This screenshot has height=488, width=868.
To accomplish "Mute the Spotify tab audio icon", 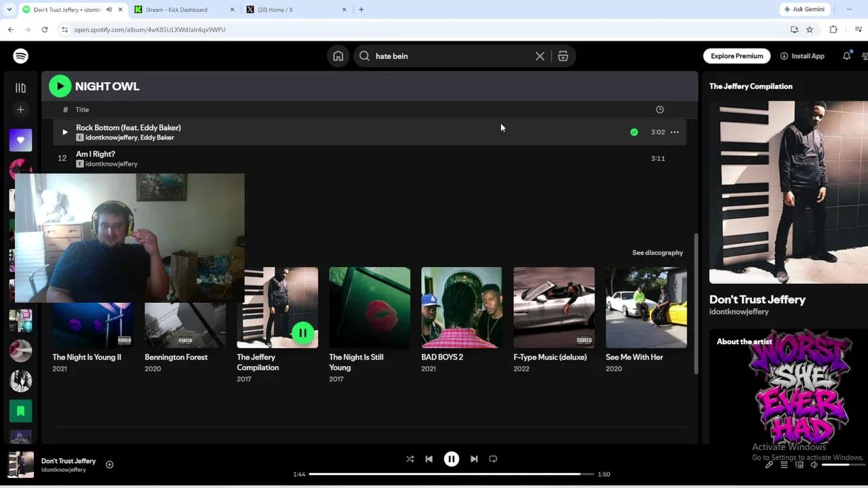I will coord(108,9).
